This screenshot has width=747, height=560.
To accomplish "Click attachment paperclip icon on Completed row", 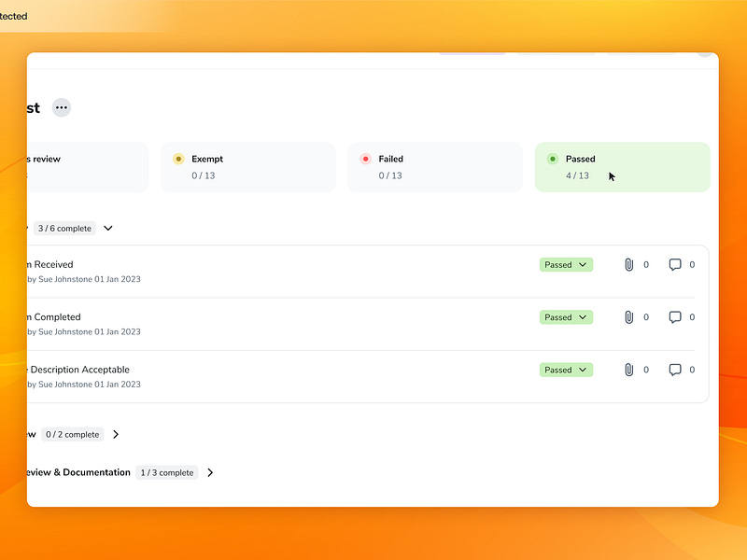I will tap(628, 317).
